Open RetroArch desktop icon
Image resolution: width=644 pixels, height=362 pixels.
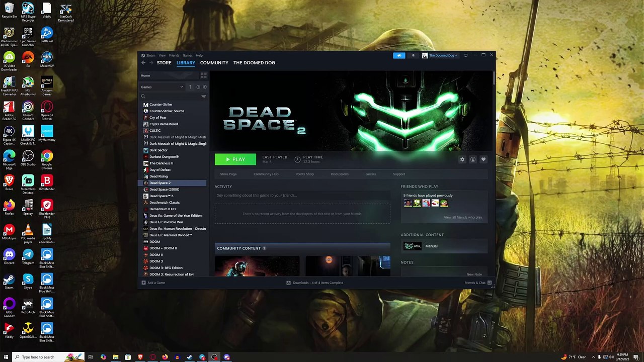click(x=28, y=306)
